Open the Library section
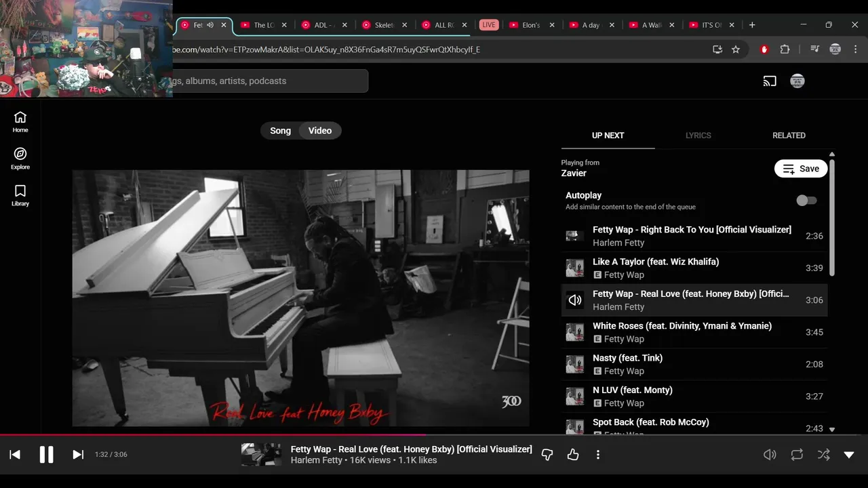This screenshot has width=868, height=488. 20,196
